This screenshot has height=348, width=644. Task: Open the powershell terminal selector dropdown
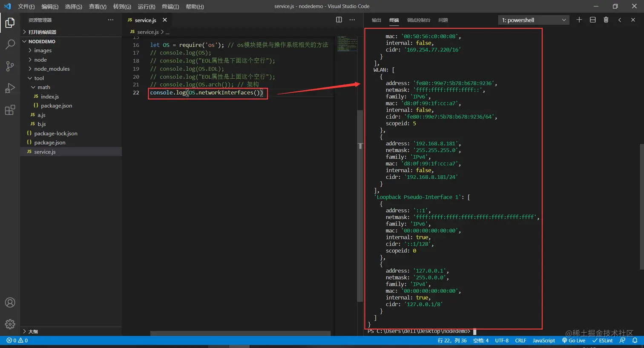pos(533,20)
